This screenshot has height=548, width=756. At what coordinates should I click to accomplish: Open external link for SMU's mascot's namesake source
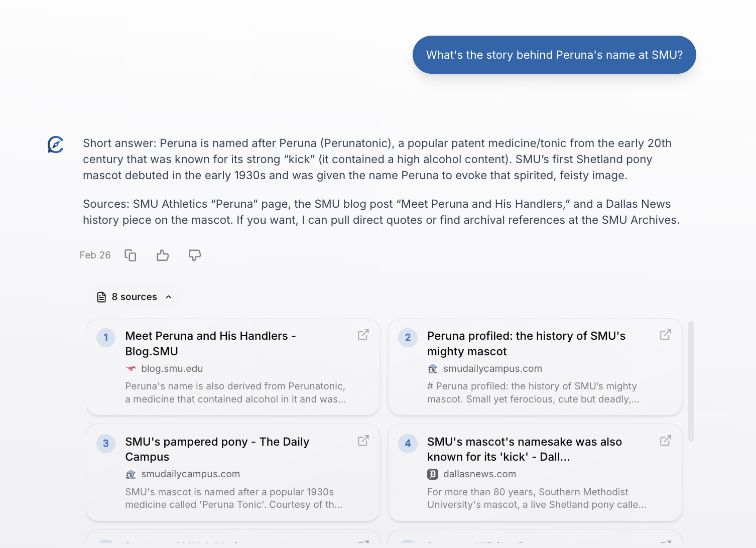click(666, 441)
